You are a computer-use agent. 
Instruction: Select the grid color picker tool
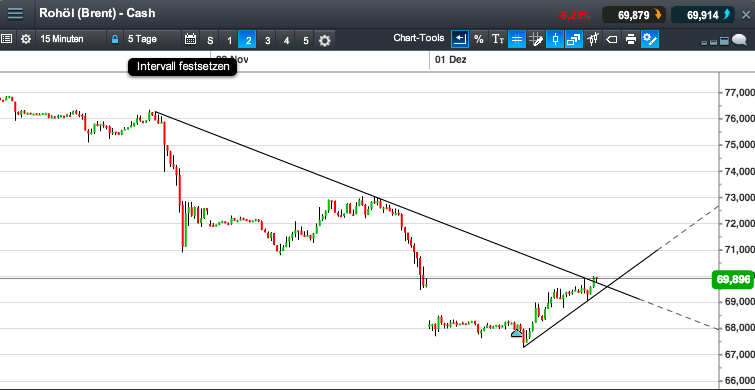535,39
